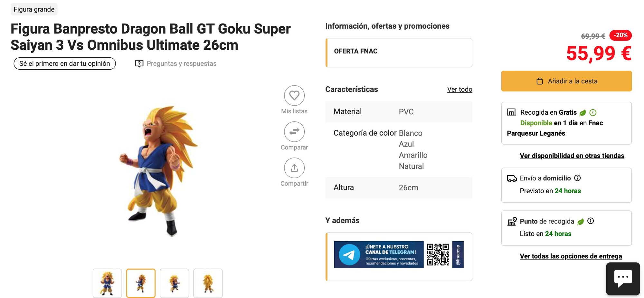
Task: Click the Preguntas y respuestas question icon
Action: pyautogui.click(x=139, y=63)
